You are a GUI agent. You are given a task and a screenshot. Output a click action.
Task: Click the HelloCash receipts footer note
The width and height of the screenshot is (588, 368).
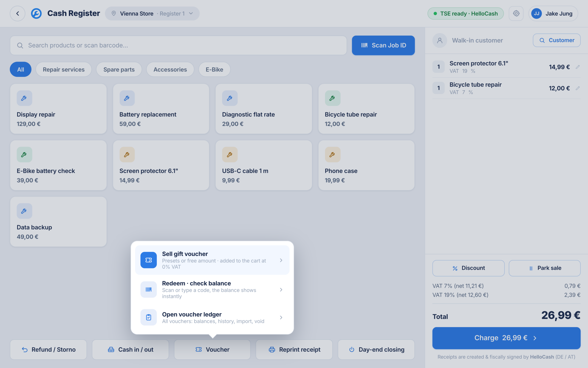[506, 357]
